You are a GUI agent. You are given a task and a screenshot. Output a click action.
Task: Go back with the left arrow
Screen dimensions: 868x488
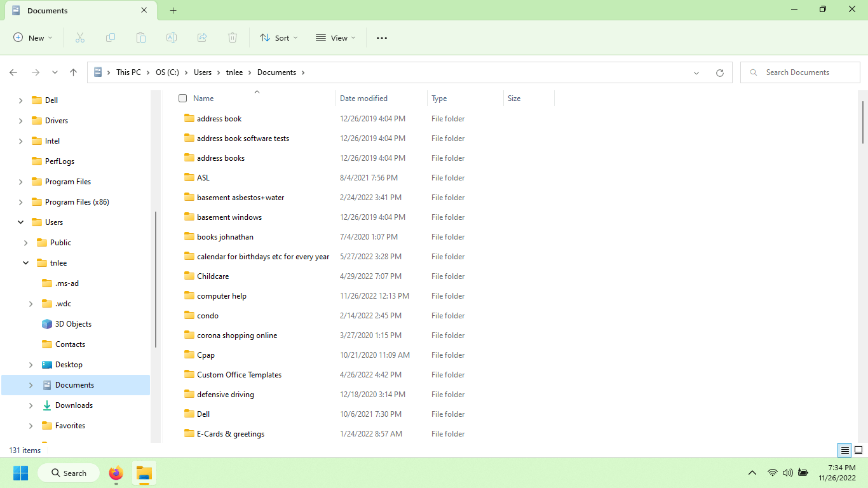(x=13, y=72)
